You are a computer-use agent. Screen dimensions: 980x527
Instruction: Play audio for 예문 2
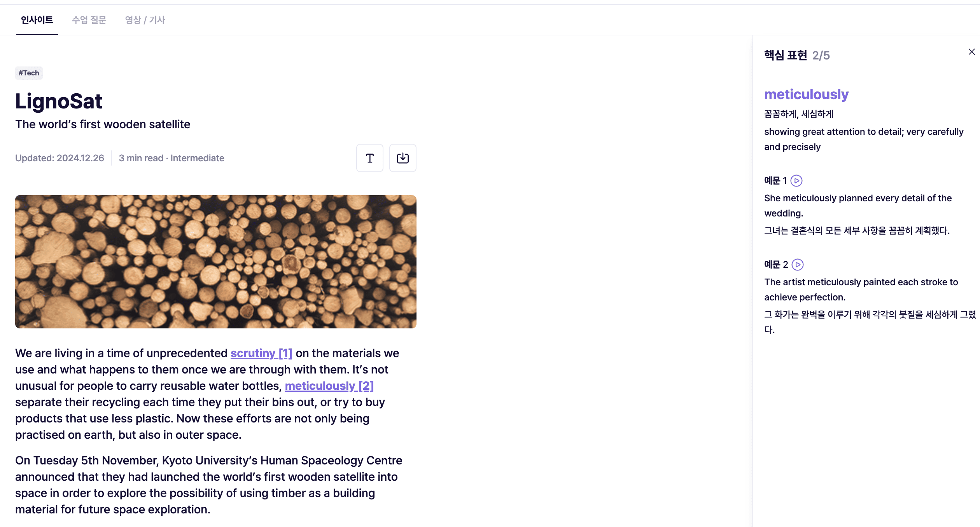(x=798, y=265)
